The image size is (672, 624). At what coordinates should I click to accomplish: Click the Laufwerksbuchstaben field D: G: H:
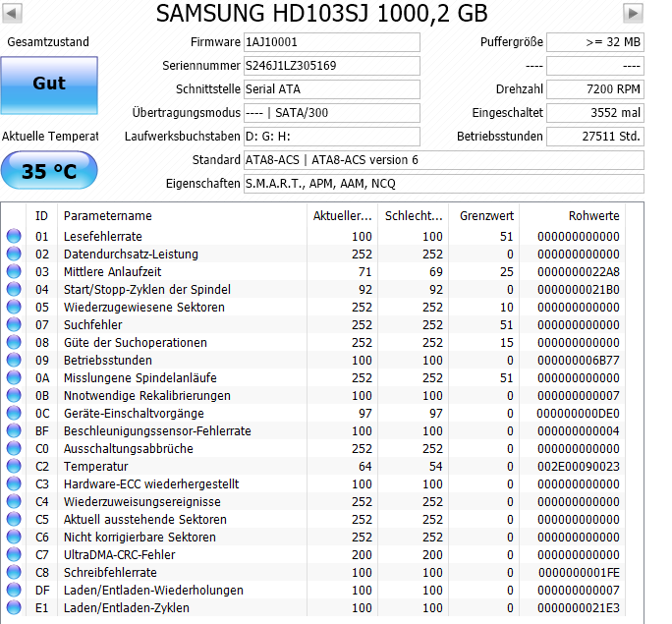332,137
